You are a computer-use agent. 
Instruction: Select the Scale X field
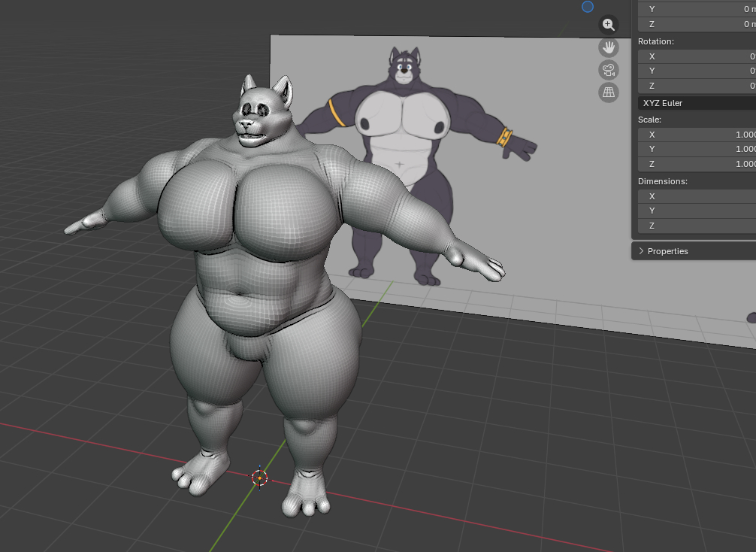tap(696, 135)
